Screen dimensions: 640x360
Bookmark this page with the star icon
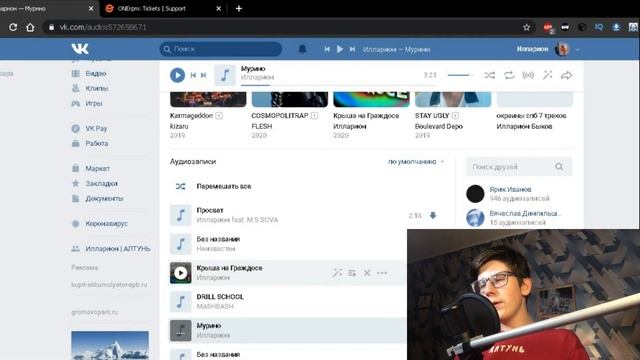(527, 27)
